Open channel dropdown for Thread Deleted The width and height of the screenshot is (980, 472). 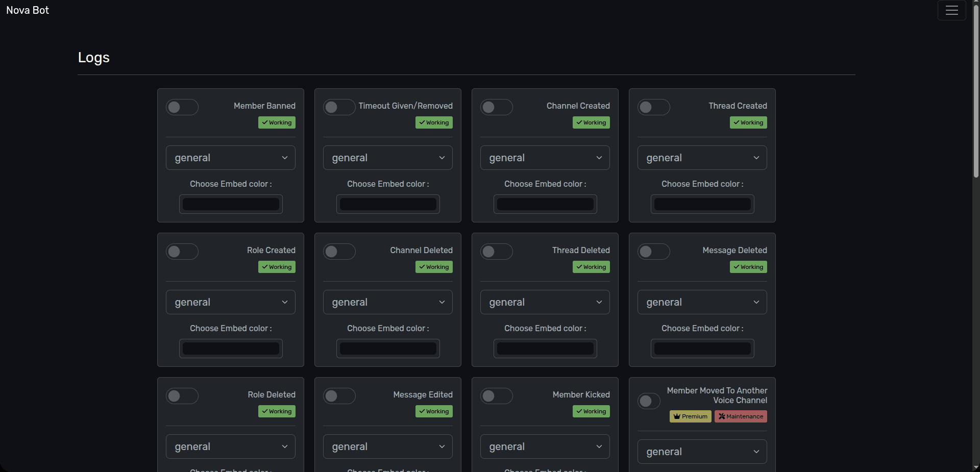[x=545, y=302]
